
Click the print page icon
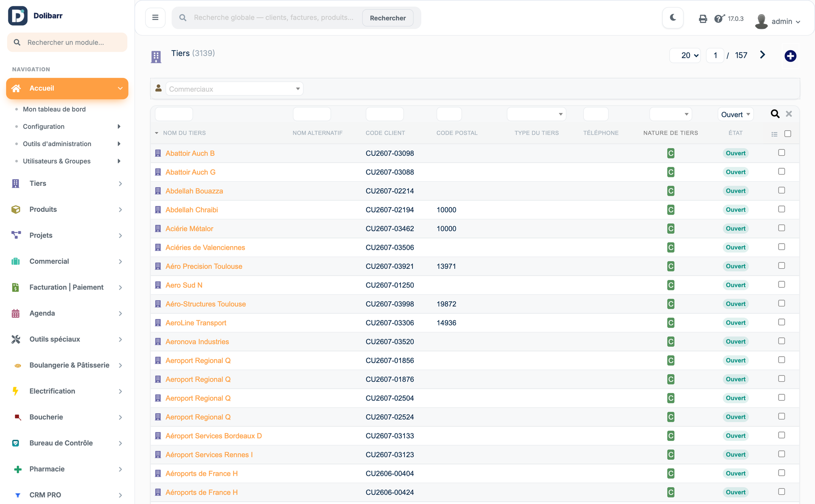[703, 19]
